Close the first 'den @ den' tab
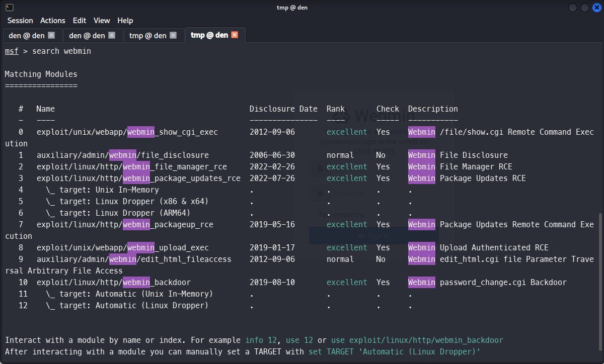 pos(51,35)
